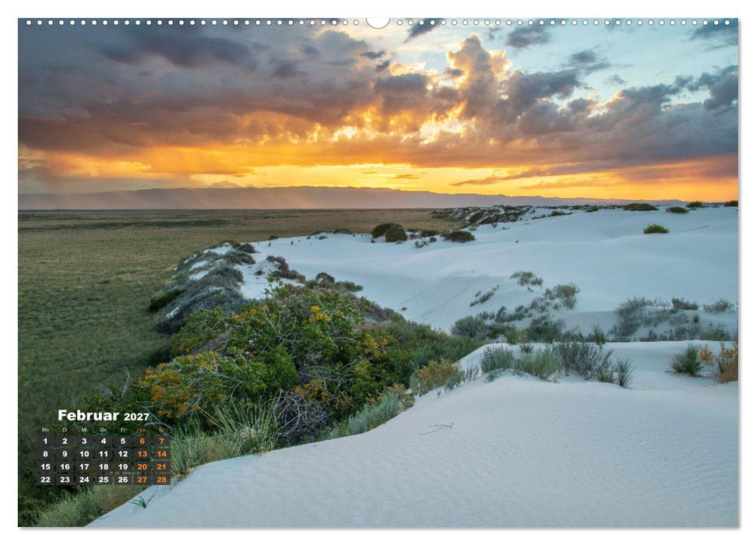This screenshot has height=545, width=756.
Task: Select calendar day 9
Action: click(x=65, y=454)
